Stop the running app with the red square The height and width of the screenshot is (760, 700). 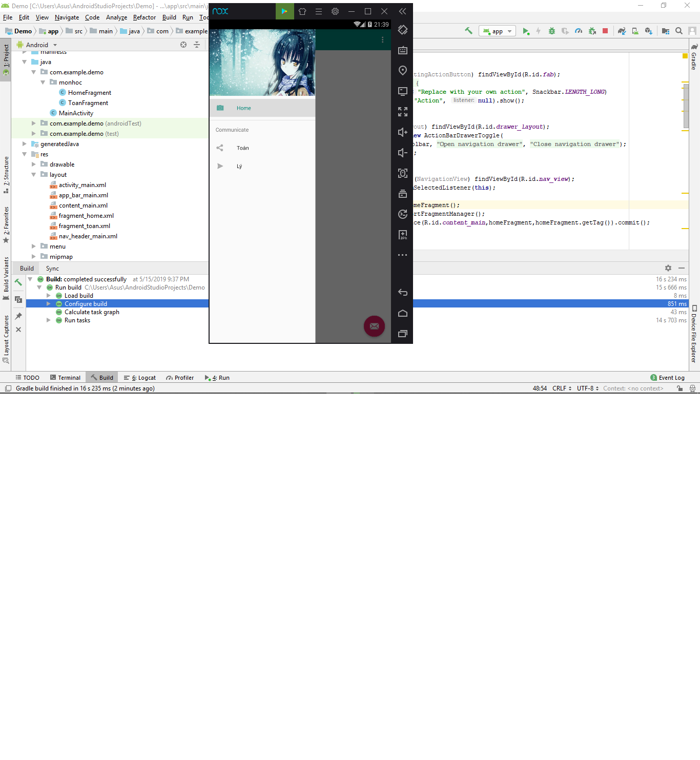[x=605, y=31]
